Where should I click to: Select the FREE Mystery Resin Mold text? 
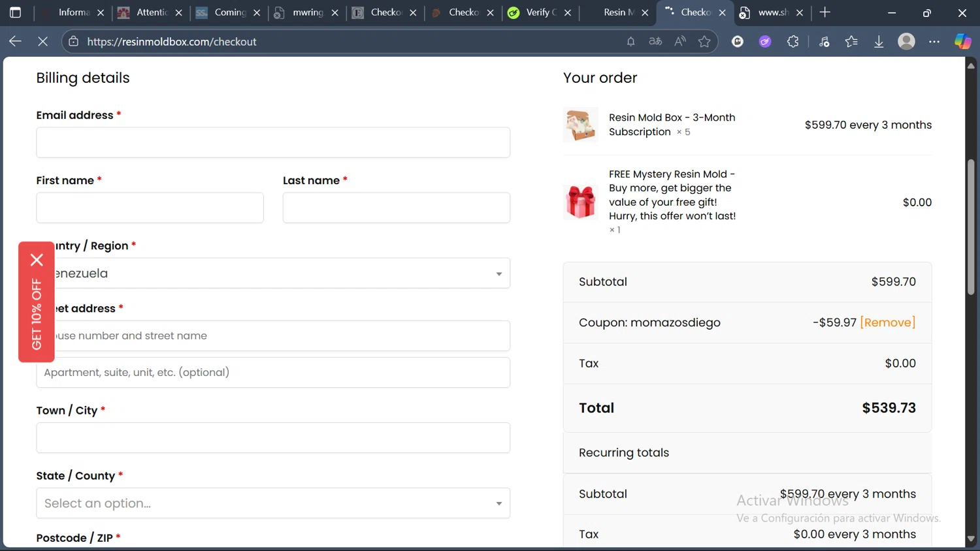click(672, 195)
